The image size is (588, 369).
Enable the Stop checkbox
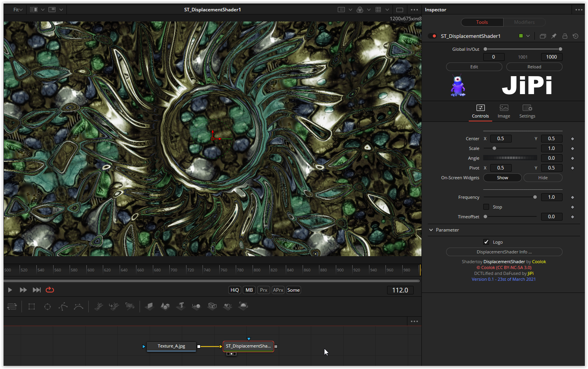[x=486, y=207]
